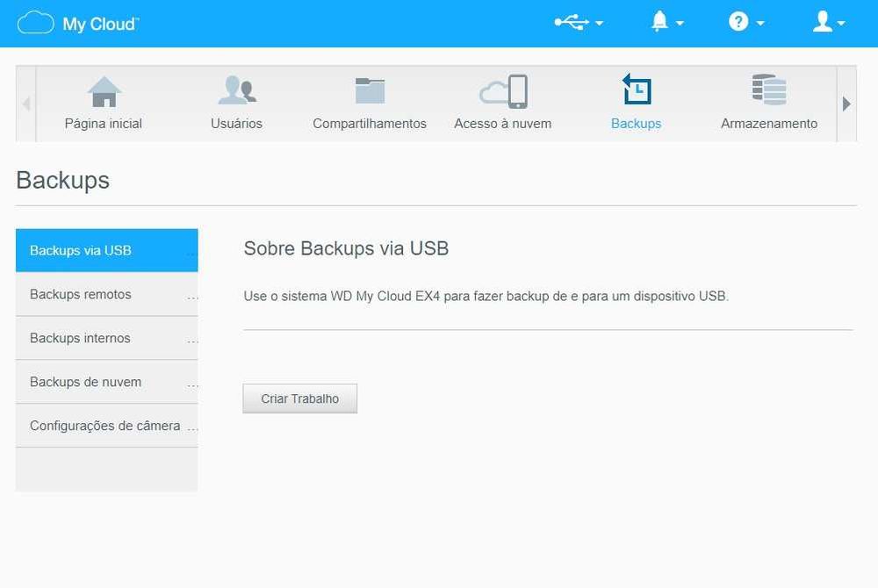Expand the alerts dropdown arrow
This screenshot has height=588, width=878.
coord(680,24)
